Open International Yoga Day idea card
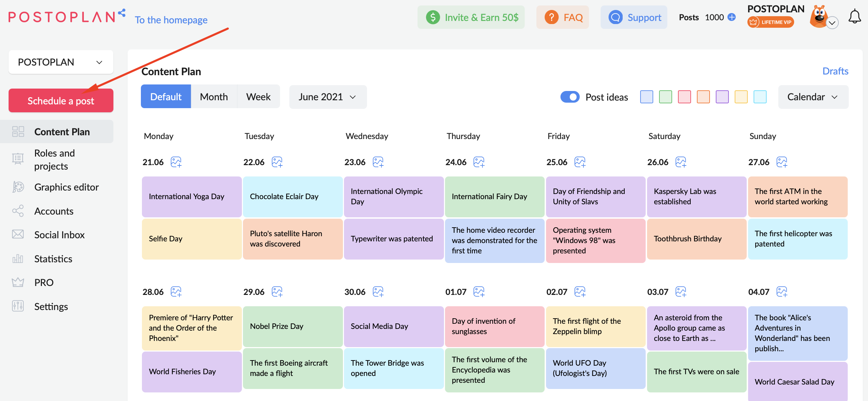868x401 pixels. [192, 197]
